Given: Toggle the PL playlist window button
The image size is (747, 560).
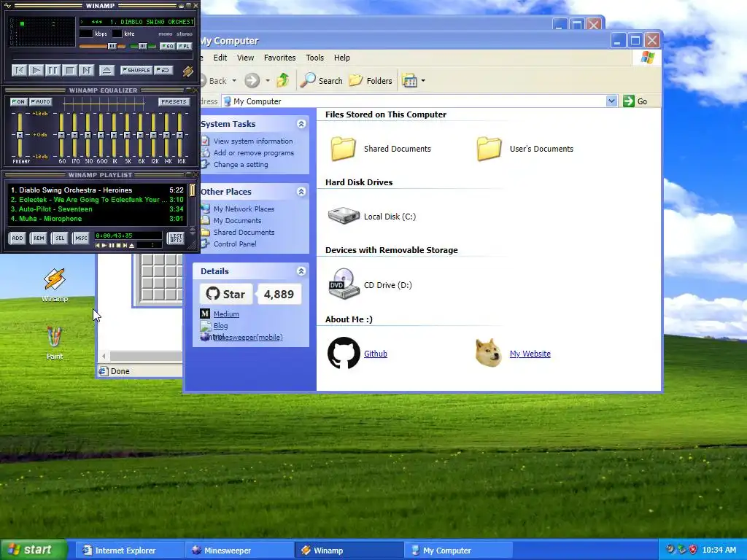Looking at the screenshot, I should 185,46.
